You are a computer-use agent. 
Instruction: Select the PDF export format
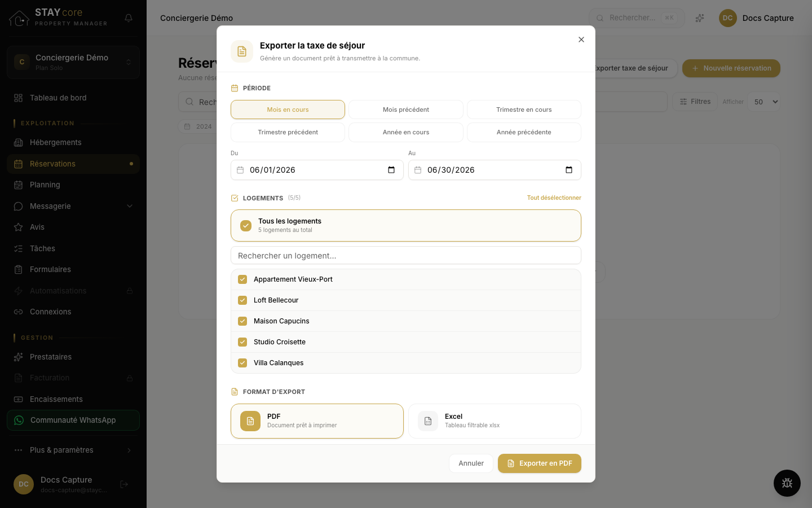click(x=317, y=421)
